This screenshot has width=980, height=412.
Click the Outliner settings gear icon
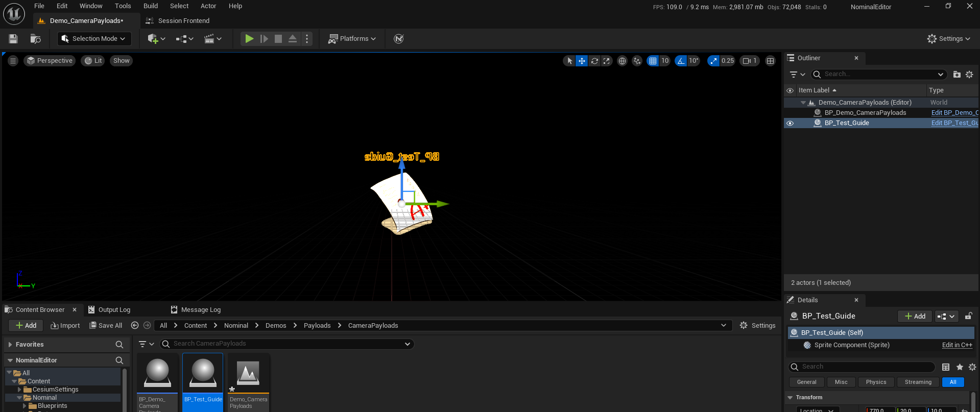point(969,75)
